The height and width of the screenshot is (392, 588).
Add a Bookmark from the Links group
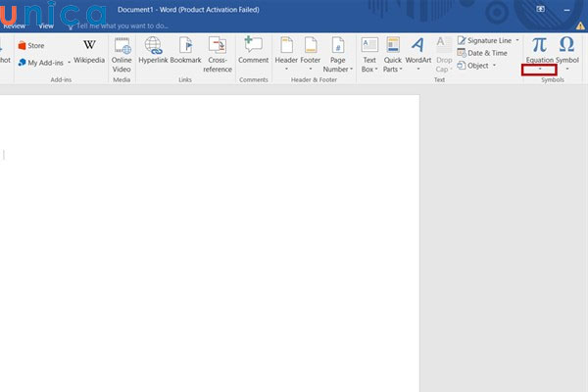(186, 46)
